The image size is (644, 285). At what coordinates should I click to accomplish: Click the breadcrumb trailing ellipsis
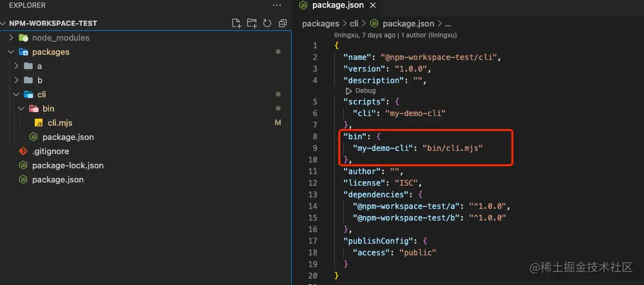tap(448, 25)
